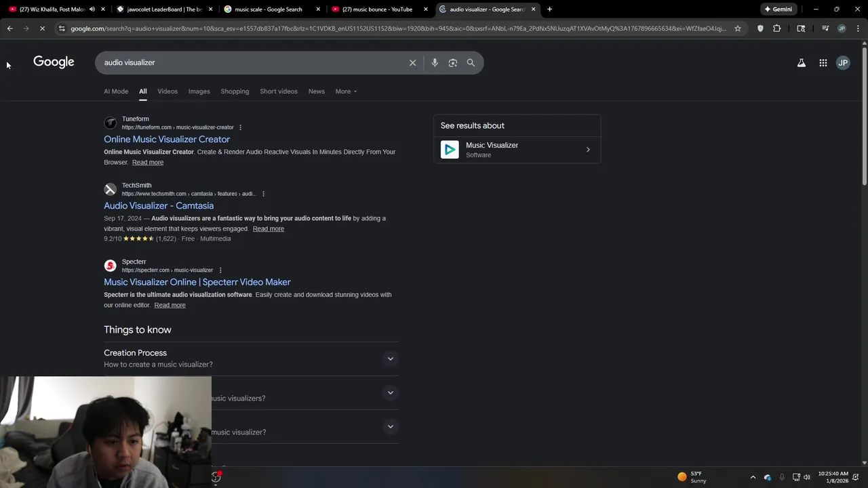Select the News search tab
868x488 pixels.
(317, 91)
